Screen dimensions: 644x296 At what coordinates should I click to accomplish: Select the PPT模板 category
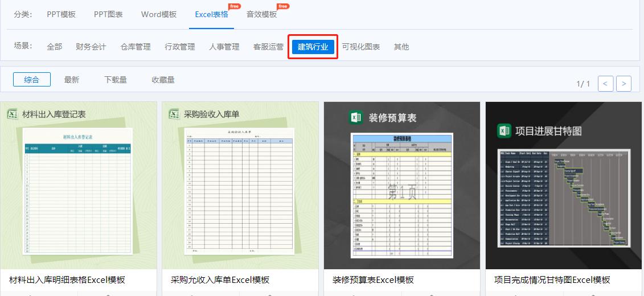[61, 14]
